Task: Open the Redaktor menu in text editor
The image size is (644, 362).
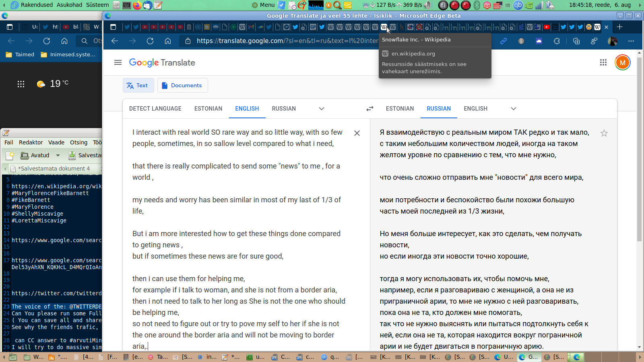Action: pos(31,142)
